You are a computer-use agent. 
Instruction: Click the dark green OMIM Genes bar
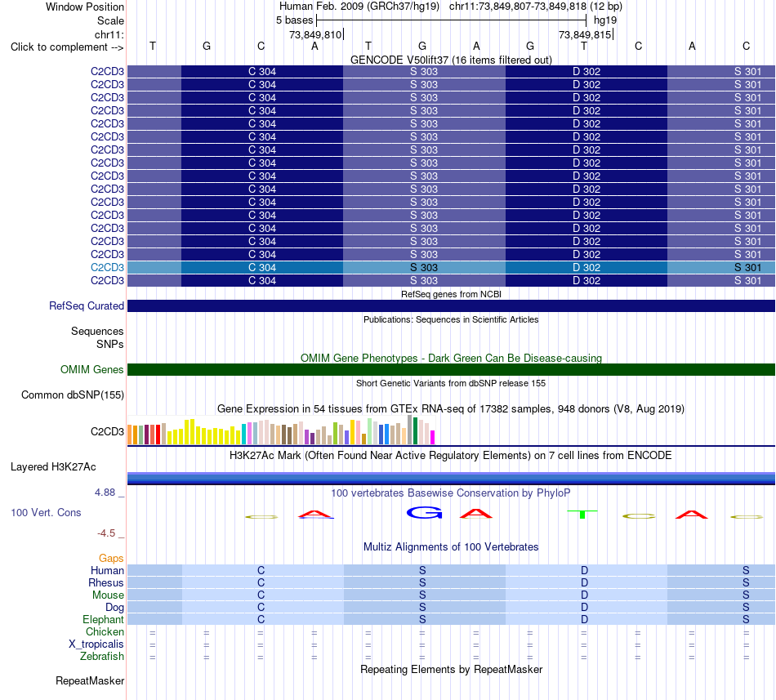click(x=451, y=369)
